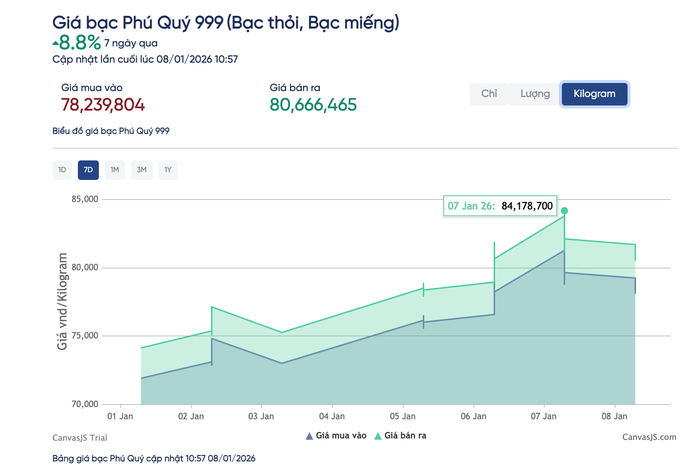698x472 pixels.
Task: Click the blue Giá mua vào legend triangle
Action: 309,436
